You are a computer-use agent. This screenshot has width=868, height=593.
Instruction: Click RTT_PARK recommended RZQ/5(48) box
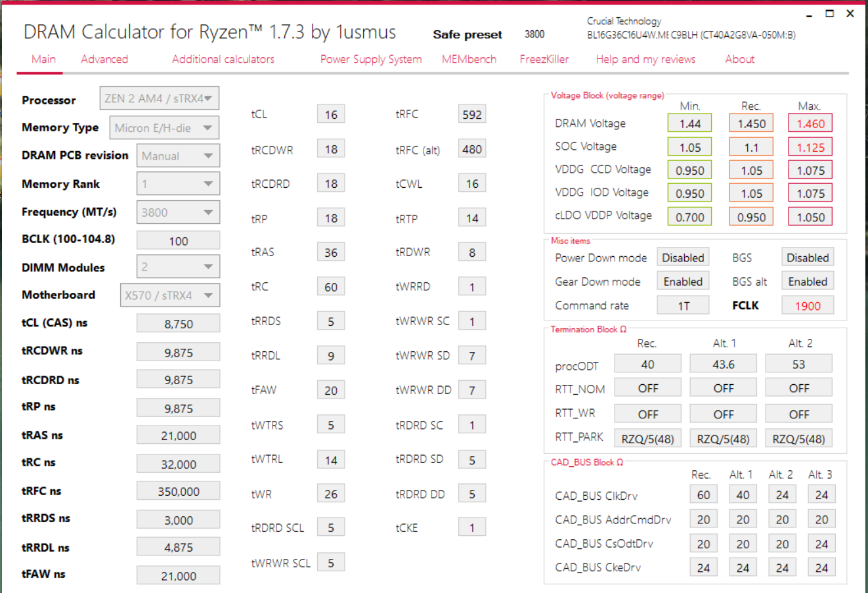[x=647, y=438]
